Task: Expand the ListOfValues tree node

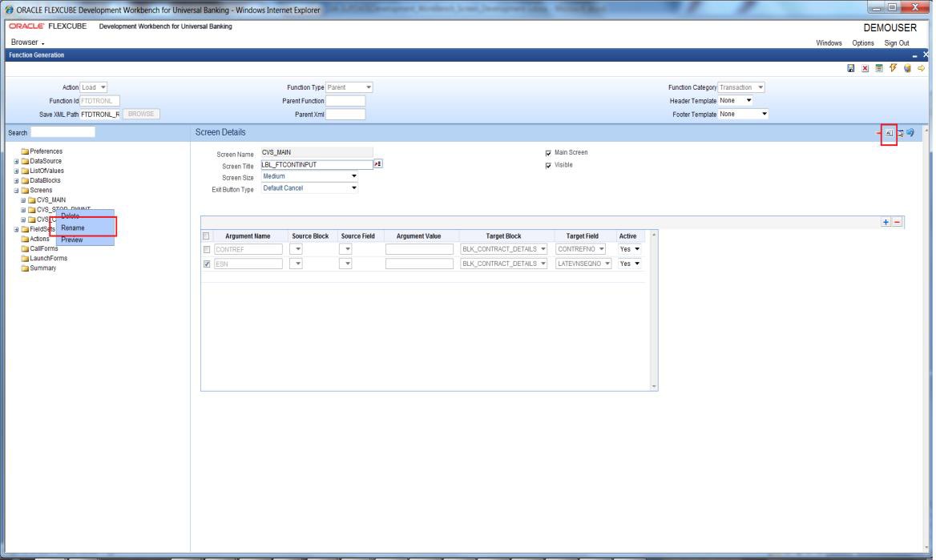Action: click(x=17, y=171)
